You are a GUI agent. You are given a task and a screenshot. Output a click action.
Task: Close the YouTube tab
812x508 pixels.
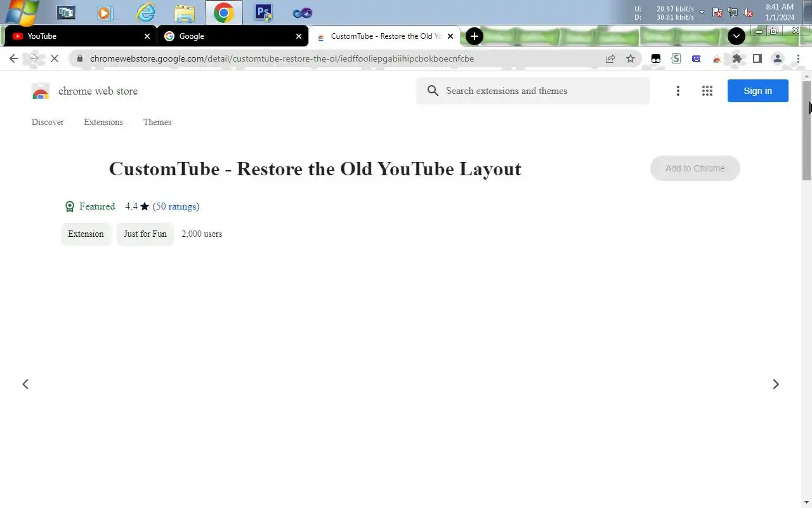coord(147,36)
